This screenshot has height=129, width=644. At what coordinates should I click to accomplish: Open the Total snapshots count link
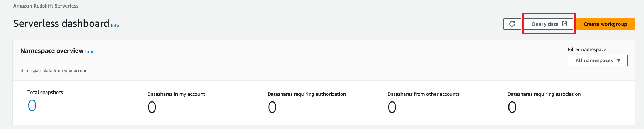[x=32, y=105]
